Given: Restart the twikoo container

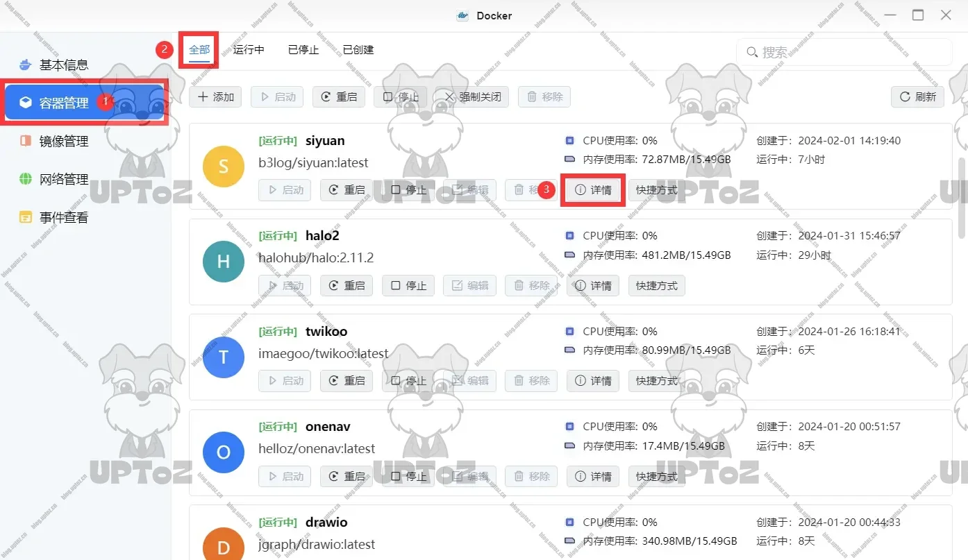Looking at the screenshot, I should (x=347, y=380).
